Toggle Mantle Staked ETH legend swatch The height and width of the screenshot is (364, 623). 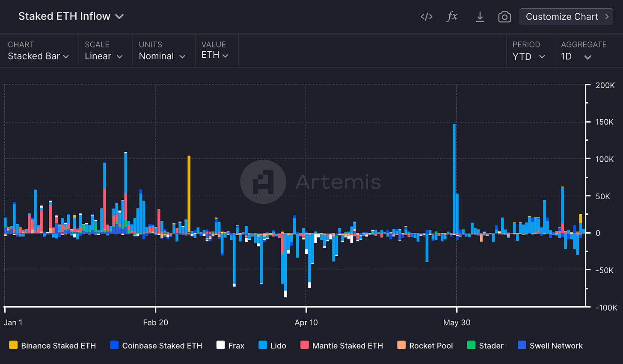305,345
